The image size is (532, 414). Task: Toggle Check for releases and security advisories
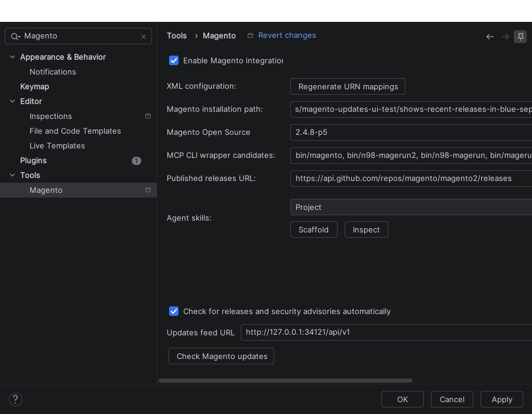[x=174, y=311]
